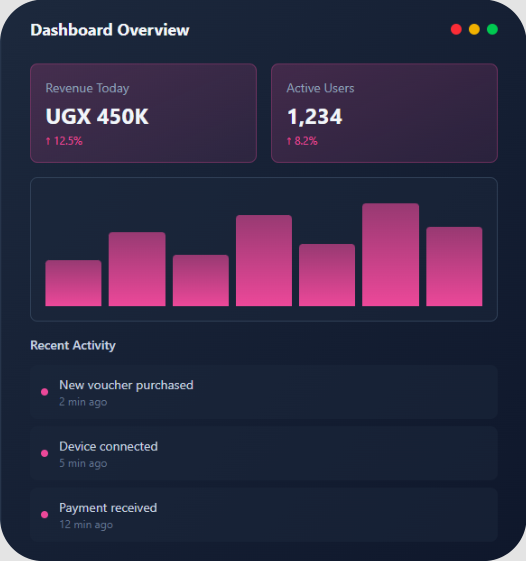
Task: Click the 12 min ago timestamp
Action: point(86,525)
